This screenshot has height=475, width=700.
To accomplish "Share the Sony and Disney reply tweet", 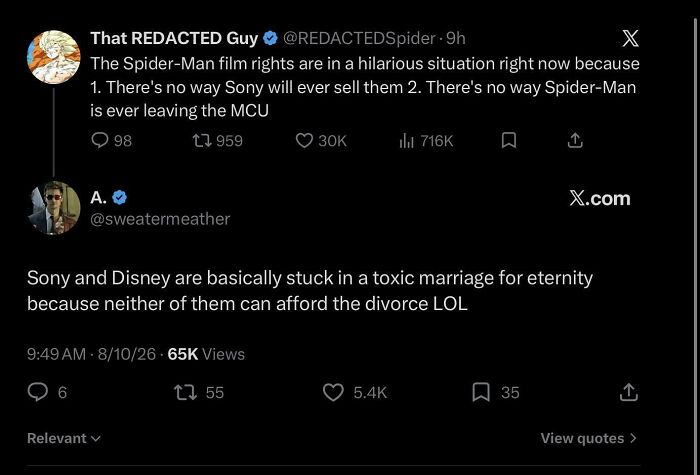I will (x=629, y=392).
